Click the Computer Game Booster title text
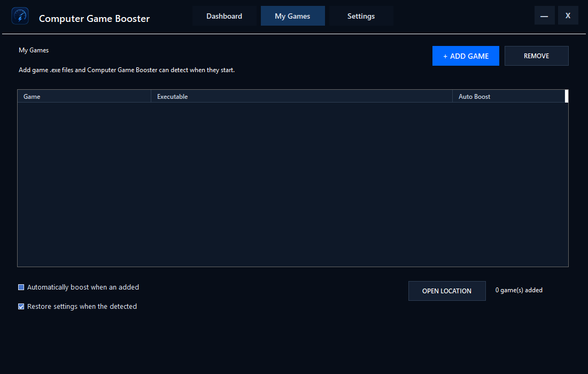The image size is (588, 374). (x=94, y=18)
